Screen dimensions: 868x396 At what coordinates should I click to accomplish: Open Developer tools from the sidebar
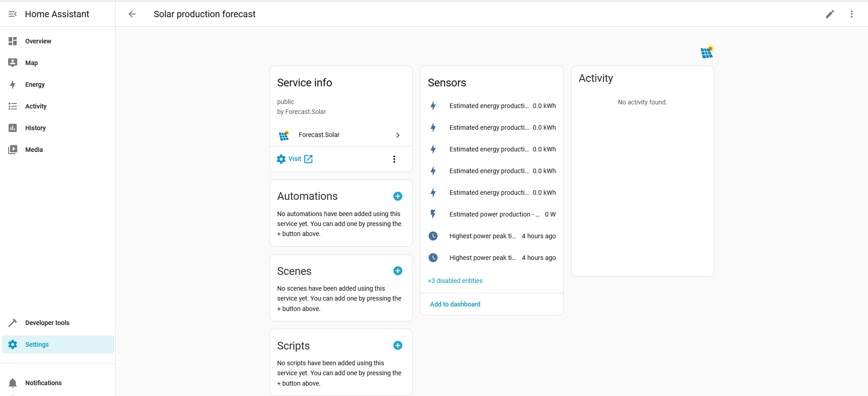tap(47, 323)
